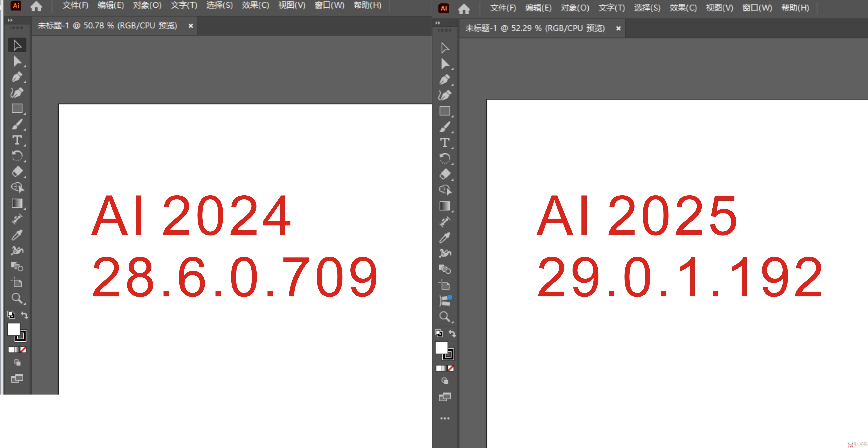Select the Eraser tool in right window
The height and width of the screenshot is (448, 868).
445,174
